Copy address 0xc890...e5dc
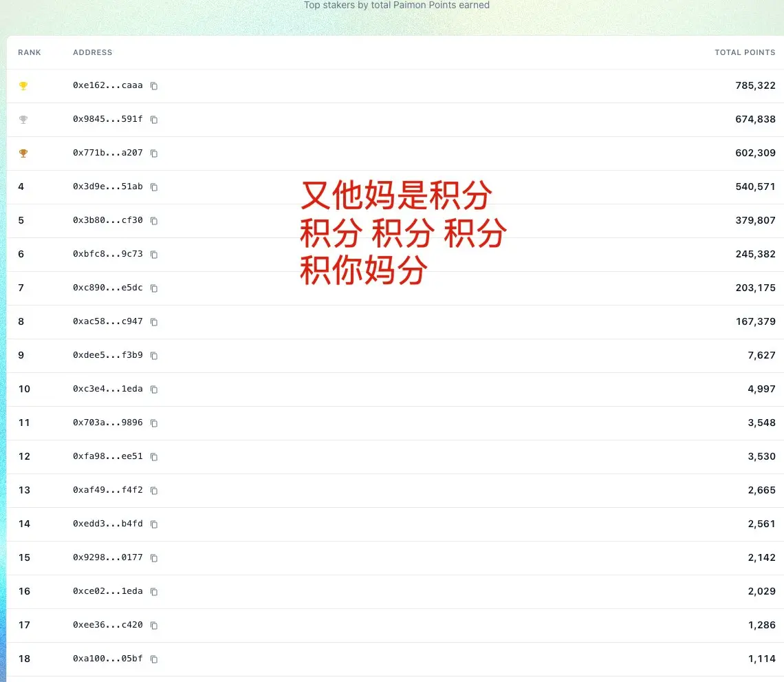This screenshot has height=682, width=784. click(x=154, y=288)
